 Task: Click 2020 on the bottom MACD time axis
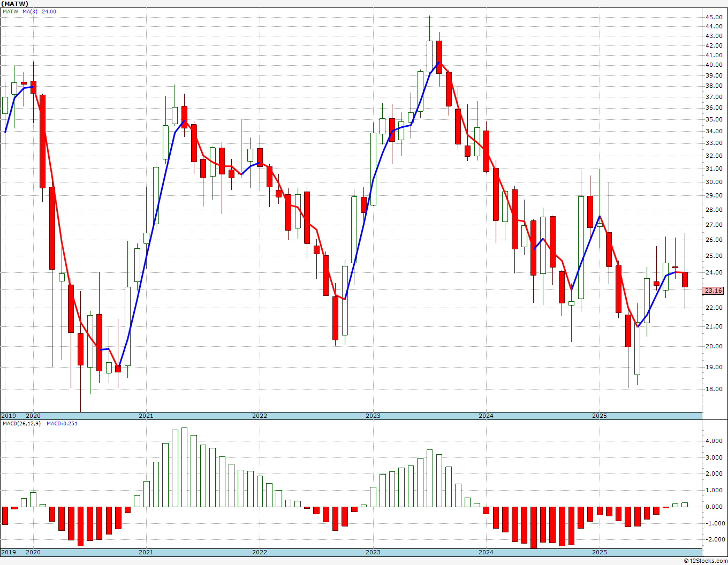[33, 552]
